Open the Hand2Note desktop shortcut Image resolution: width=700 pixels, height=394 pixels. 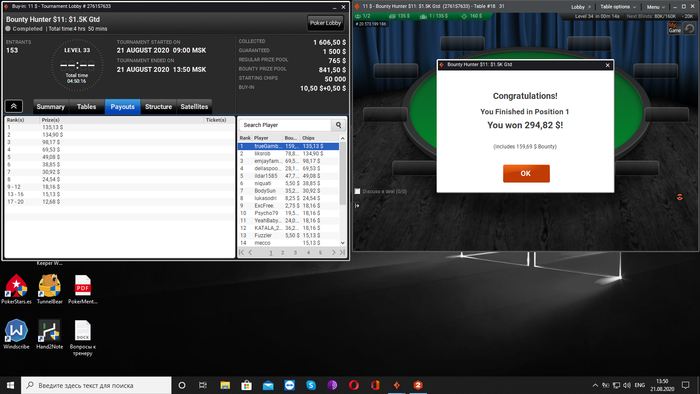(50, 334)
